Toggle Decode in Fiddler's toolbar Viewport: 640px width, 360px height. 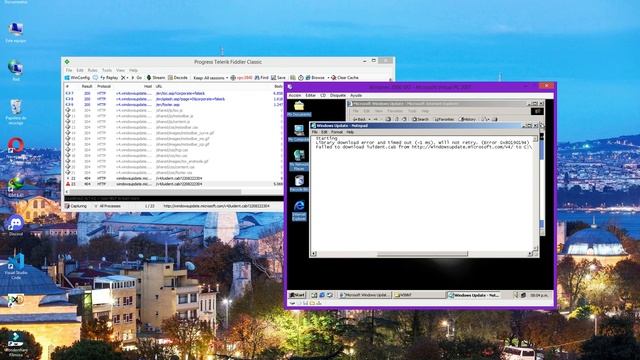click(178, 78)
